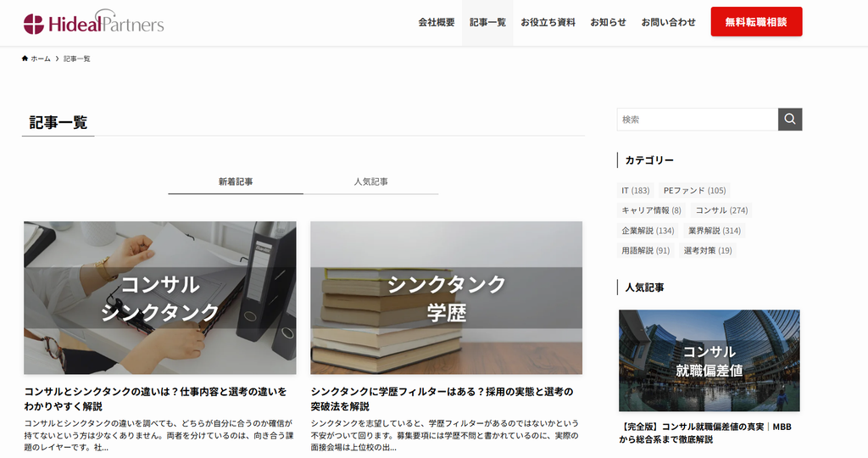Click the search magnifier icon button
This screenshot has height=458, width=868.
(790, 119)
